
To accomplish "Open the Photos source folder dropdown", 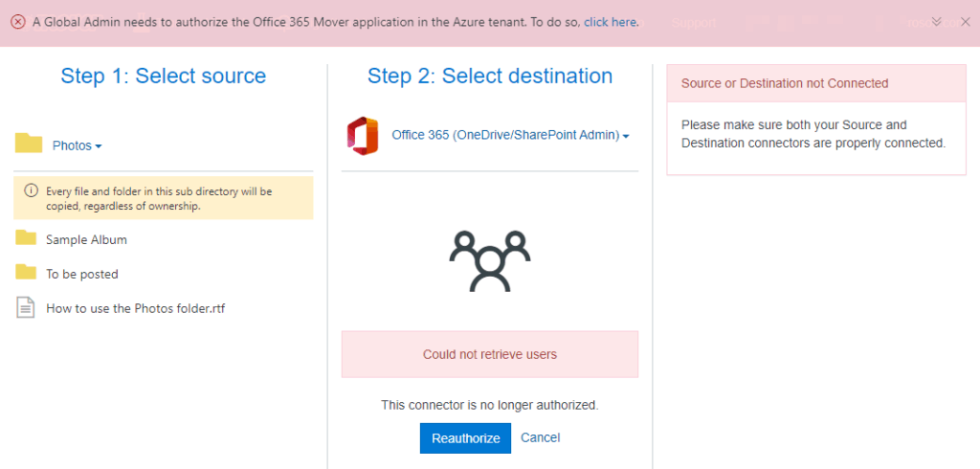I will pos(77,145).
